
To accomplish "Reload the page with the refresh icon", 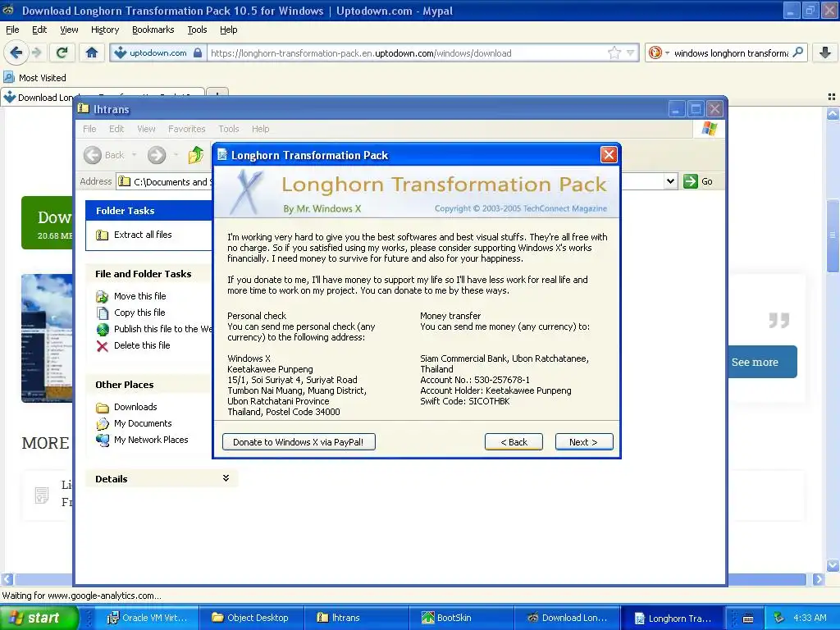I will [x=62, y=52].
